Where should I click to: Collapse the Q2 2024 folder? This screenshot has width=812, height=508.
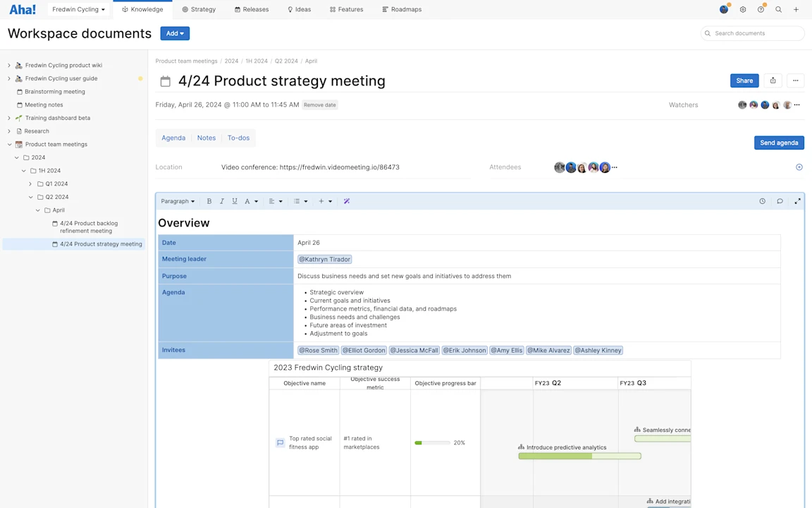pyautogui.click(x=30, y=197)
